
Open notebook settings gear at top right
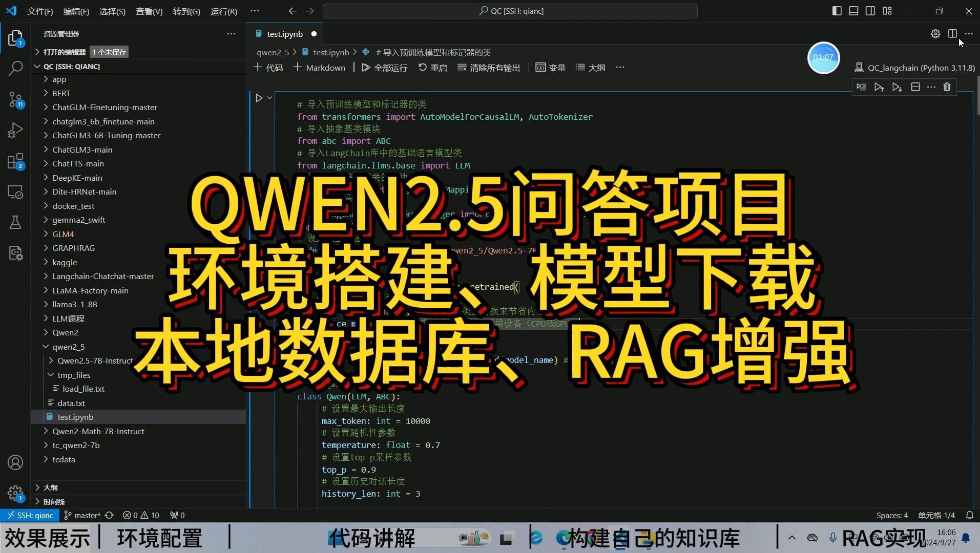click(x=935, y=34)
